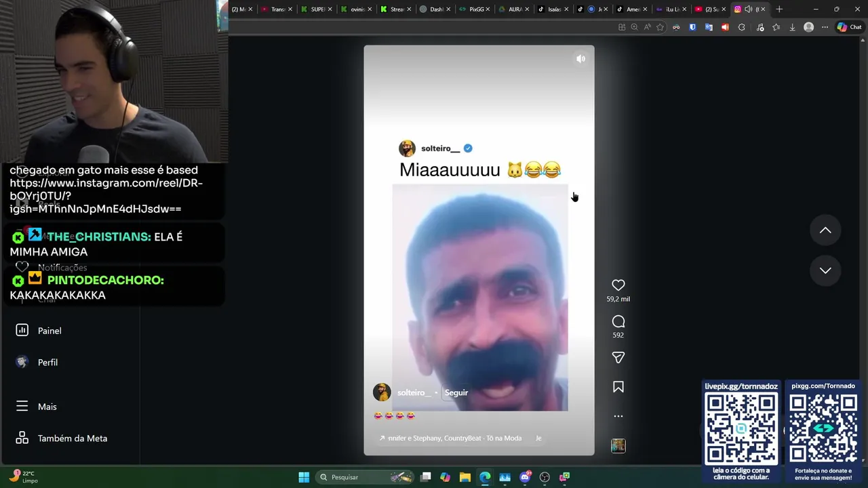Viewport: 868px width, 488px height.
Task: Open Copilot Chat in Edge toolbar
Action: (849, 27)
